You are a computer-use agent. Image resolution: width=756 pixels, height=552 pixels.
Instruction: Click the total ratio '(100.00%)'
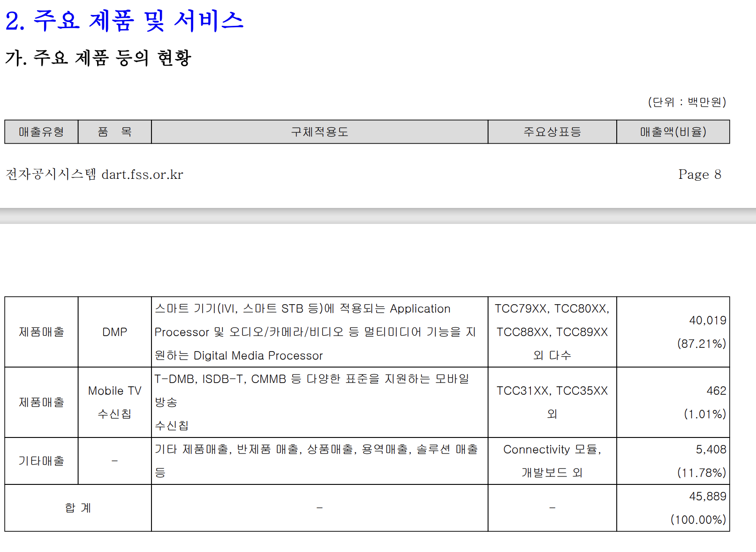pos(698,520)
